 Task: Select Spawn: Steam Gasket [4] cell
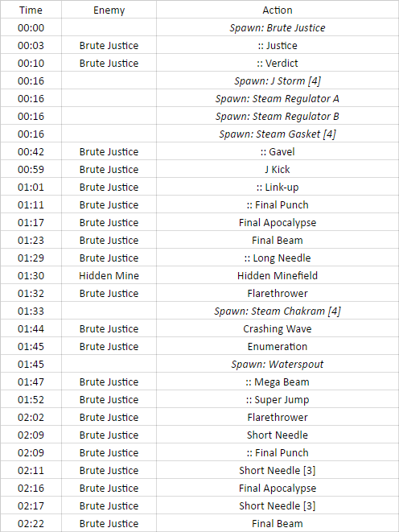[278, 134]
